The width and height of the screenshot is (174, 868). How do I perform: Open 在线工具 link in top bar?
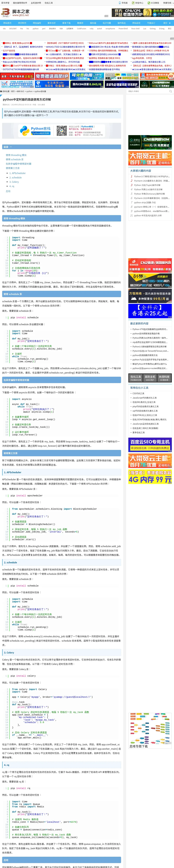(x=49, y=3)
